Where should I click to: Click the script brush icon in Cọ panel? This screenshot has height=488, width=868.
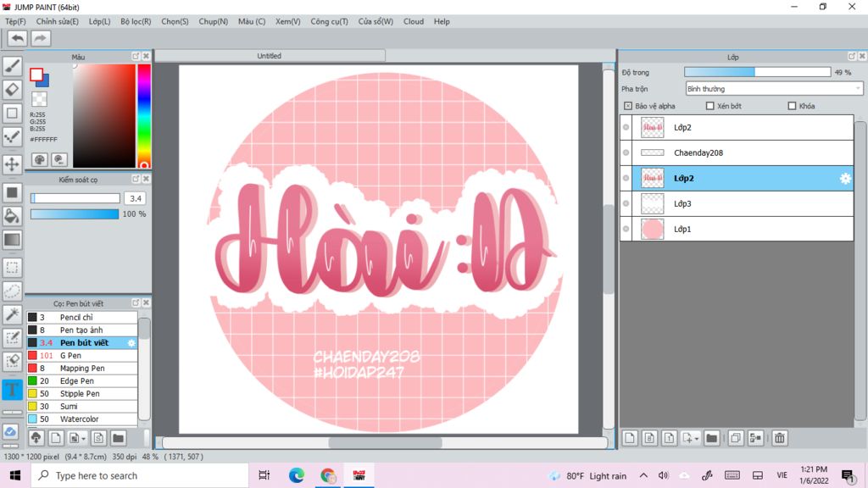tap(98, 438)
